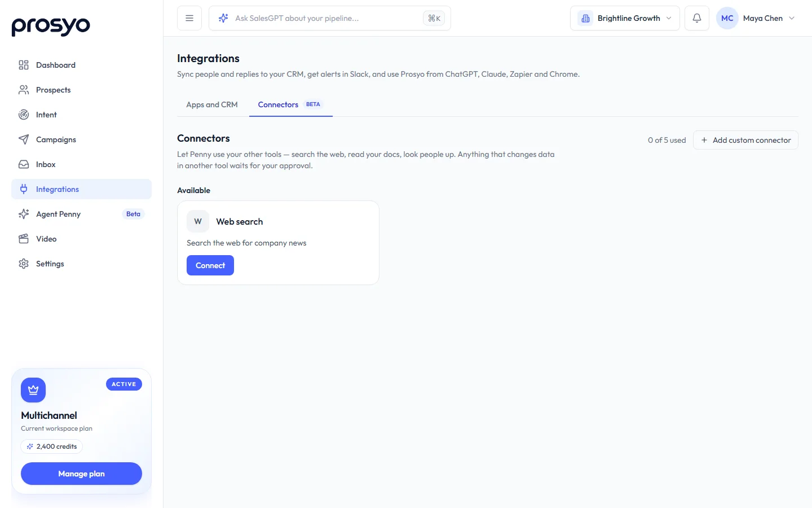The width and height of the screenshot is (812, 508).
Task: Click the Beta badge beside Agent Penny
Action: tap(133, 214)
